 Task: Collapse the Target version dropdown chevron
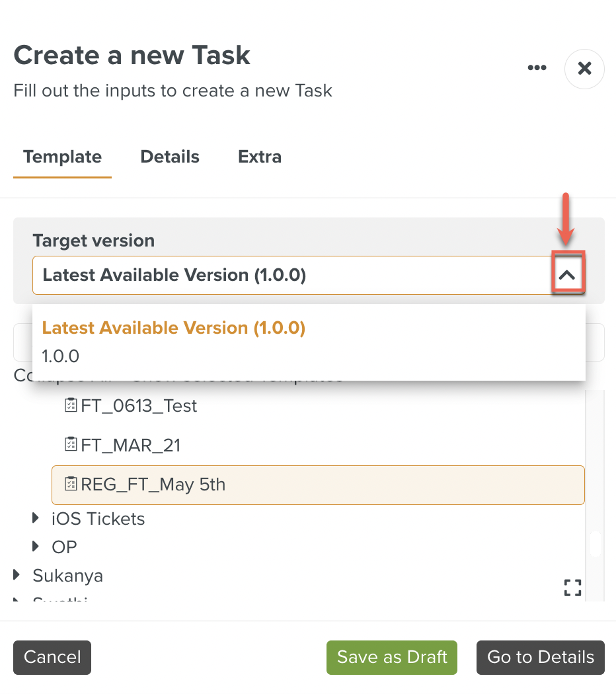567,276
